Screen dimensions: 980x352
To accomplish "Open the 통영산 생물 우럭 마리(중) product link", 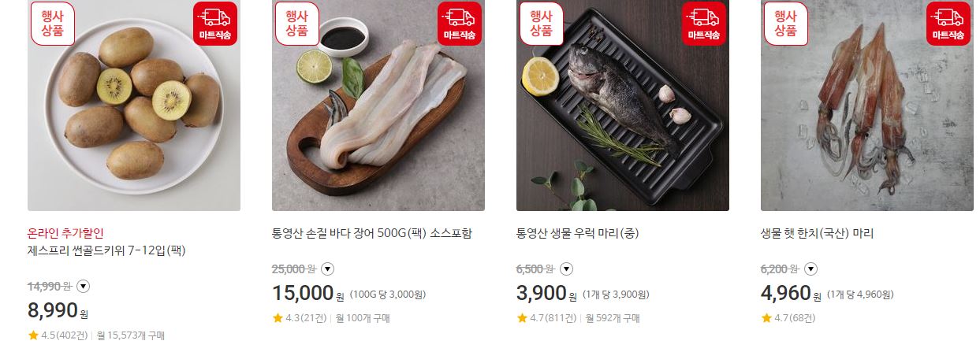I will 577,233.
